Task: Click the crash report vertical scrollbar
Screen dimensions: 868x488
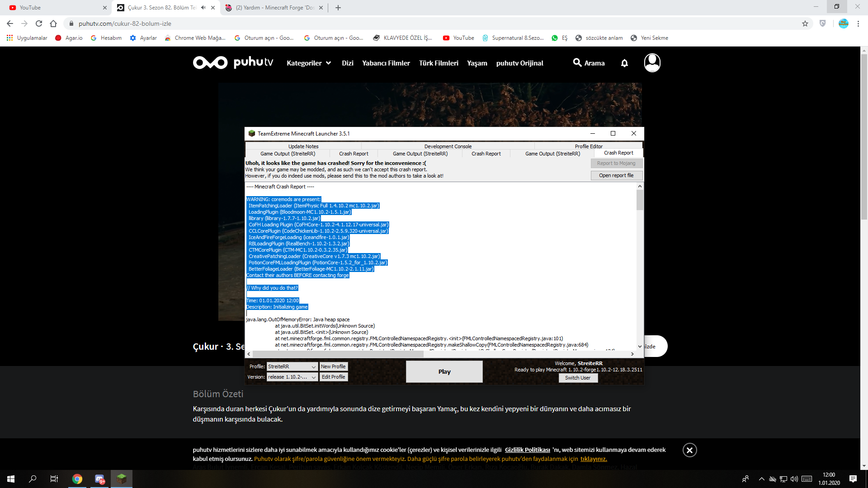Action: tap(640, 200)
